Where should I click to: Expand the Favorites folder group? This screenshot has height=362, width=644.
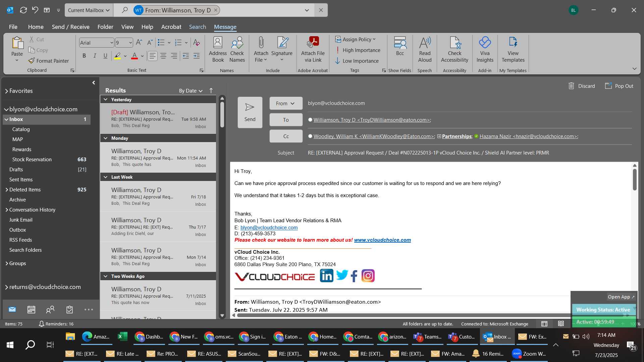click(6, 91)
